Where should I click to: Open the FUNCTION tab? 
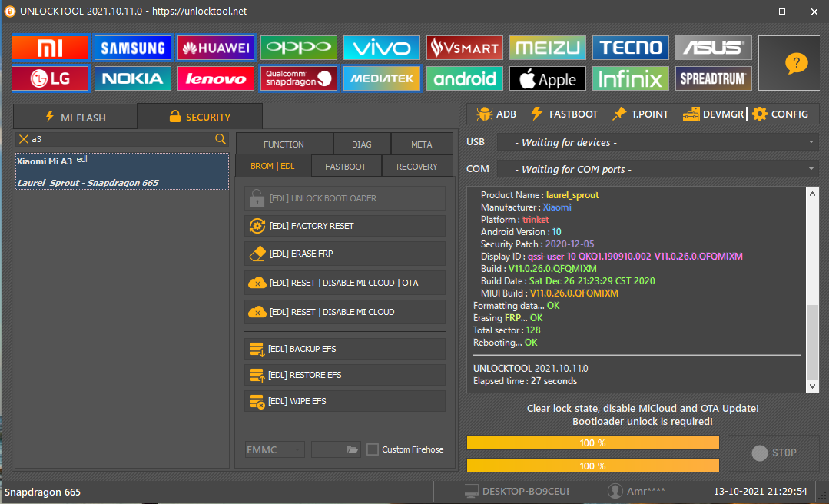click(x=284, y=144)
